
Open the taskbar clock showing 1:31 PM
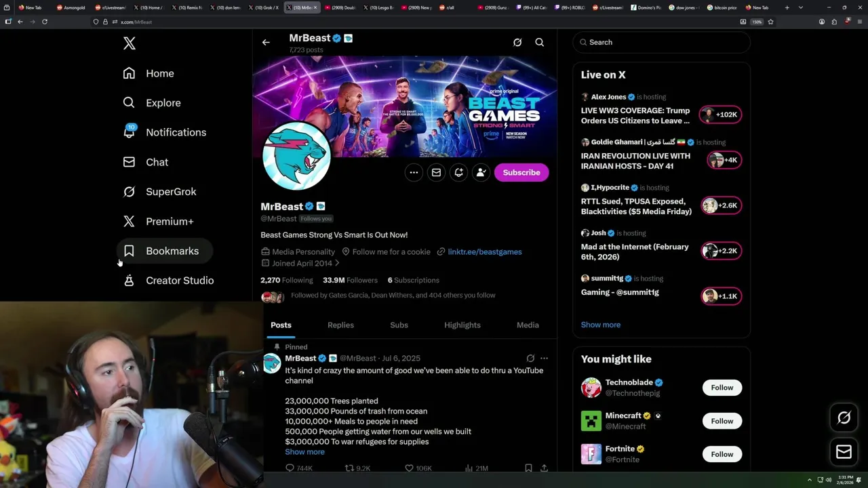[x=845, y=480]
